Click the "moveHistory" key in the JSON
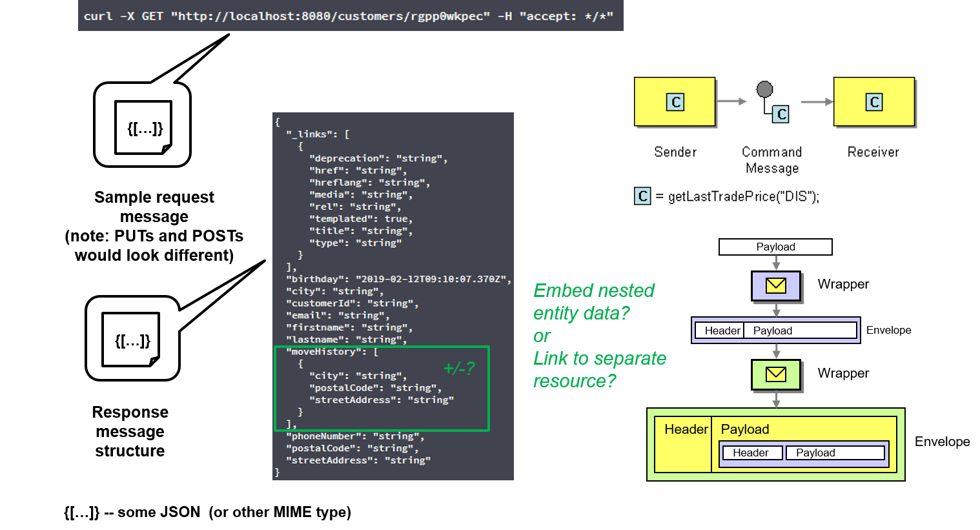Image resolution: width=980 pixels, height=530 pixels. pos(324,352)
